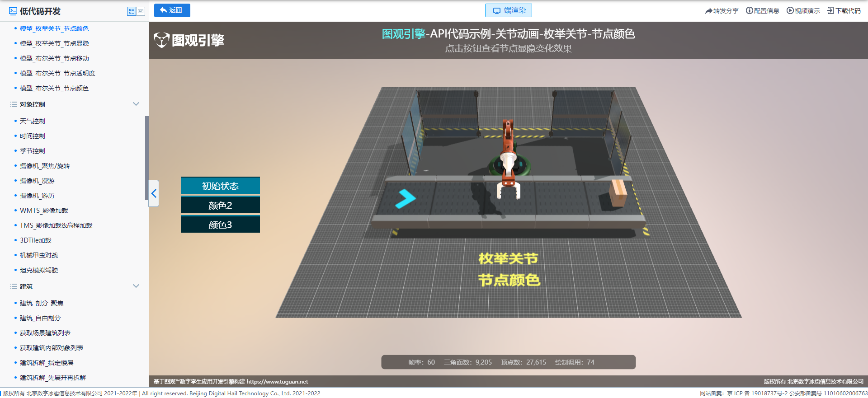
Task: Switch to thumbnail view layout icon
Action: (141, 11)
